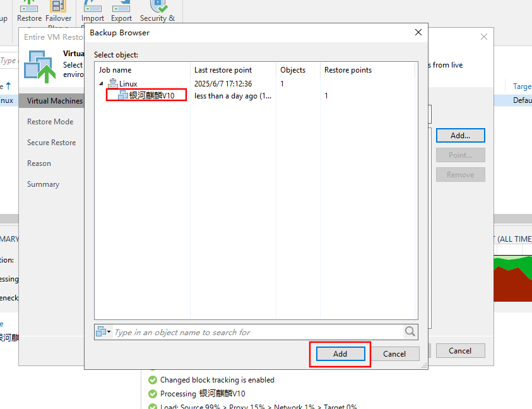Go to Summary wizard step
Viewport: 532px width, 409px height.
pos(43,184)
